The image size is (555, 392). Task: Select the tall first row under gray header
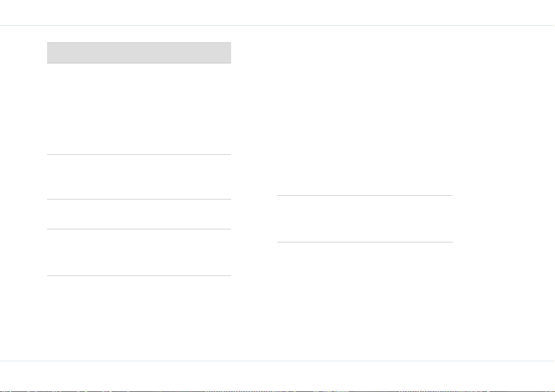(139, 109)
